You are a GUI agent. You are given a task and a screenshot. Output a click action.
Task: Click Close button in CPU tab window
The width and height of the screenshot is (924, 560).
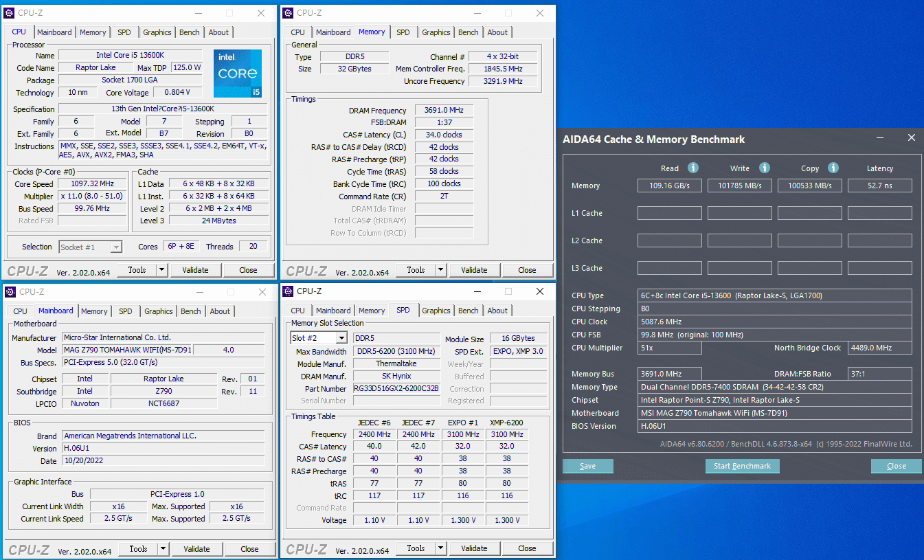click(248, 270)
